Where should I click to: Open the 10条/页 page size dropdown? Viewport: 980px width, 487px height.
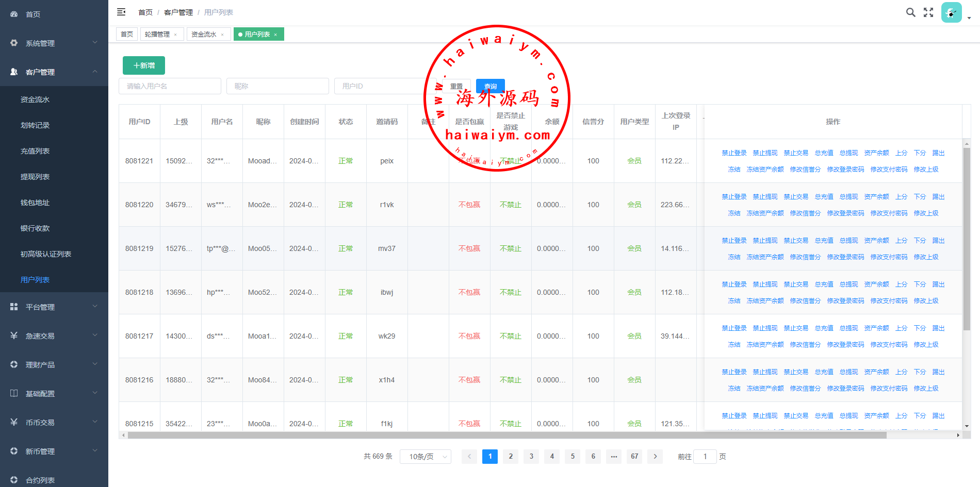tap(425, 457)
